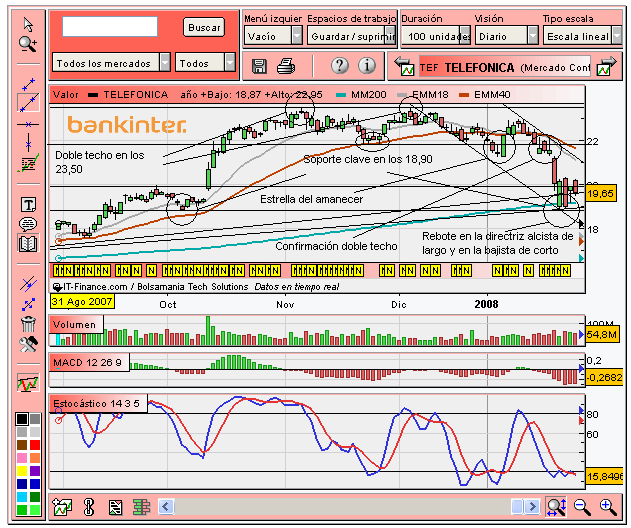Click the list window icon in the bottom toolbar
This screenshot has width=631, height=528.
pyautogui.click(x=115, y=507)
